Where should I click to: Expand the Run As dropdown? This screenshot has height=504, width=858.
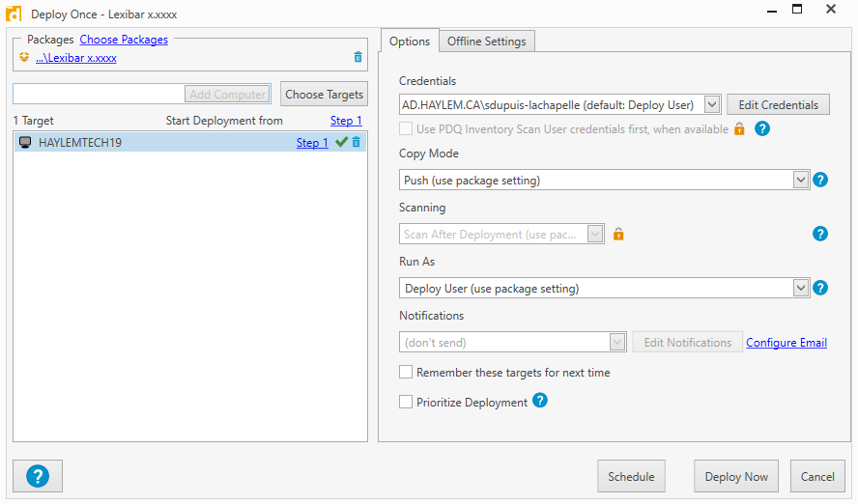(x=800, y=288)
